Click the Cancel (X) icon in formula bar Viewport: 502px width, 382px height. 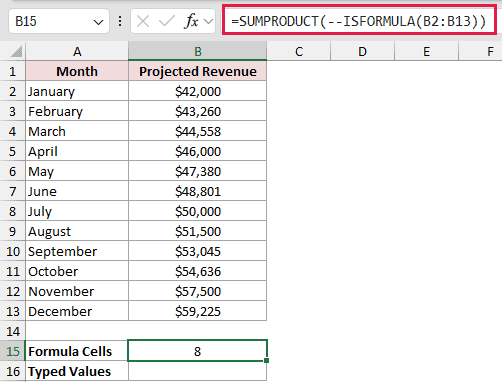(143, 22)
